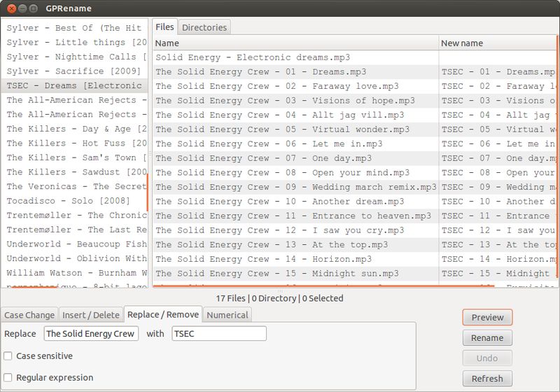Select file '02 - Faraway love.mp3'
The image size is (560, 392).
point(295,86)
